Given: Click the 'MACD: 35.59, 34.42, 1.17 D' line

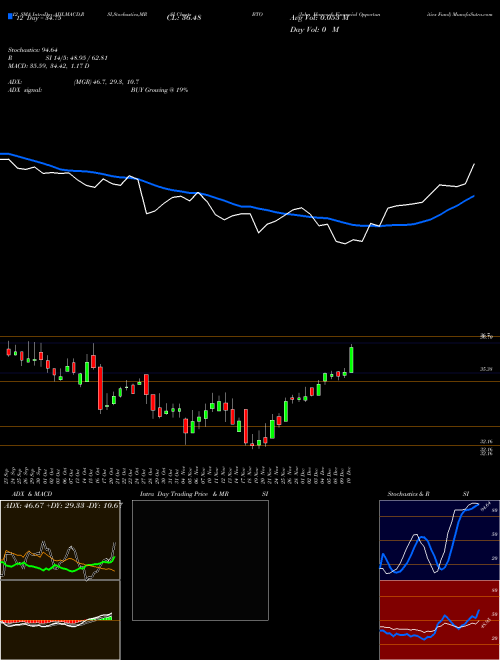Looking at the screenshot, I should click(48, 66).
